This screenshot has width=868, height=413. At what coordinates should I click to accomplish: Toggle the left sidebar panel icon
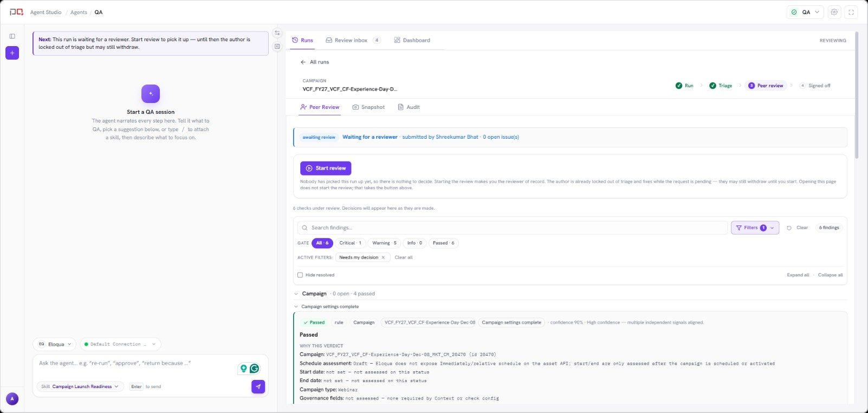click(12, 36)
